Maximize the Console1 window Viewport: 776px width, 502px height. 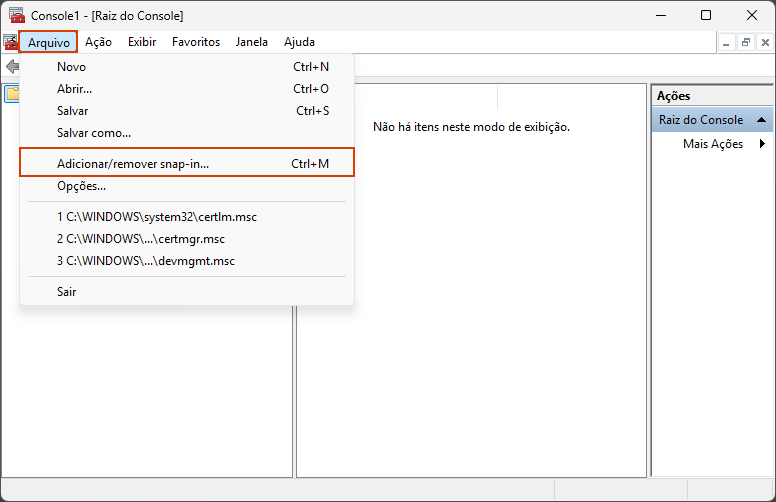pos(706,16)
